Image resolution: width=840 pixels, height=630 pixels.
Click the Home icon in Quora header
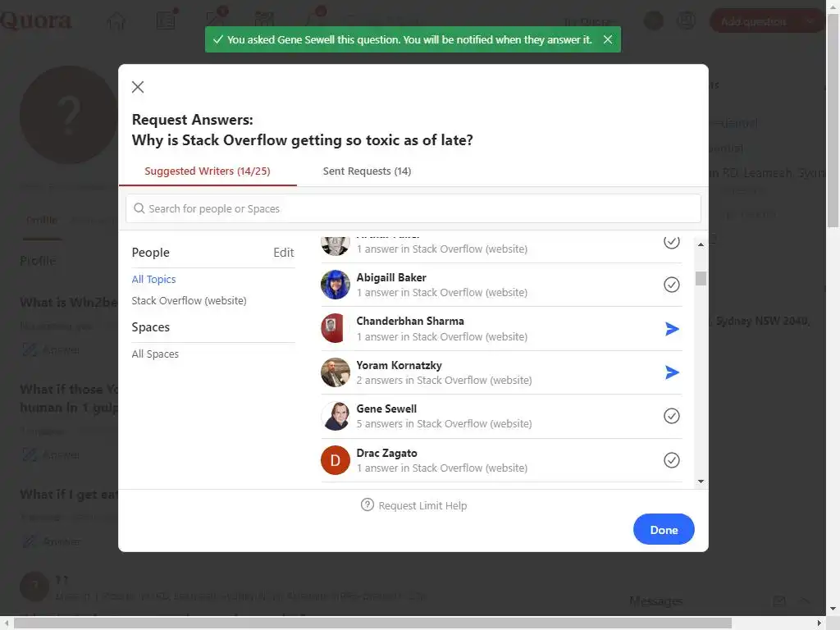116,21
